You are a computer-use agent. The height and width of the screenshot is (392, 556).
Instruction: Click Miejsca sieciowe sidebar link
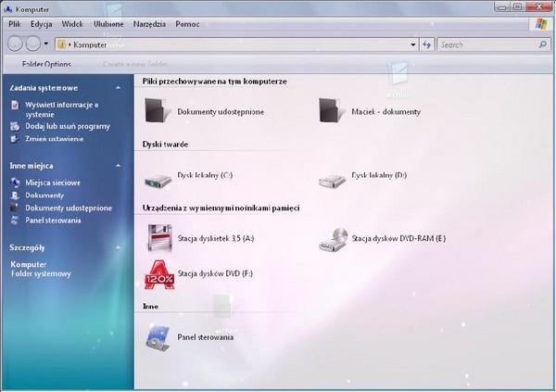point(53,183)
